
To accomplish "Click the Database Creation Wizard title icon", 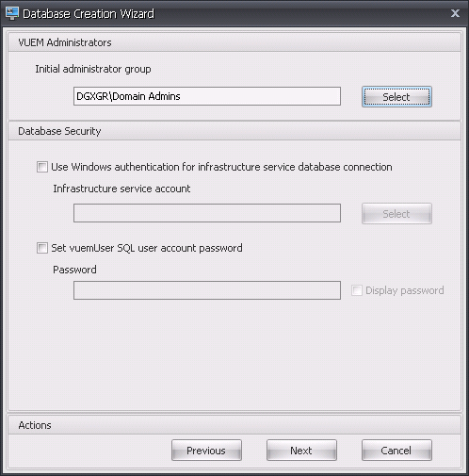I will pos(12,13).
